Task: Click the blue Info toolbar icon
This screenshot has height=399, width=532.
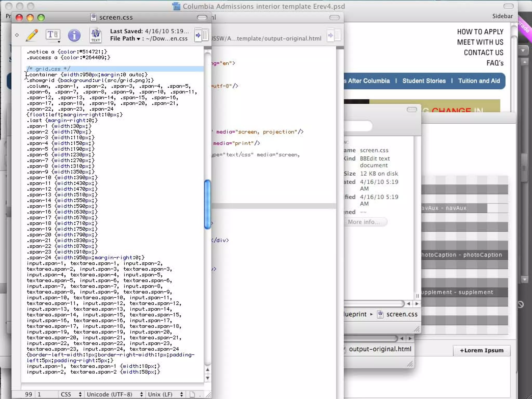Action: 74,35
